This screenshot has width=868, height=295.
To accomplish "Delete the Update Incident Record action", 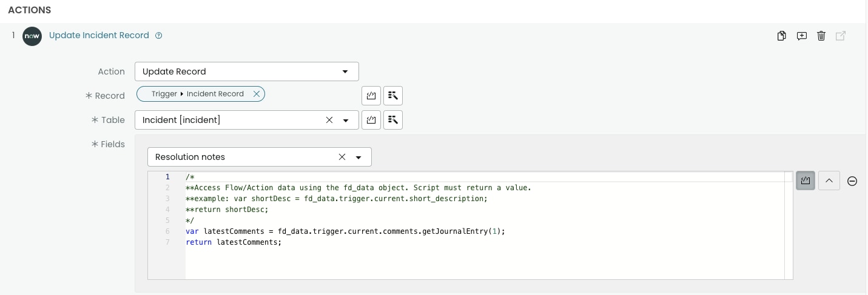I will point(821,36).
